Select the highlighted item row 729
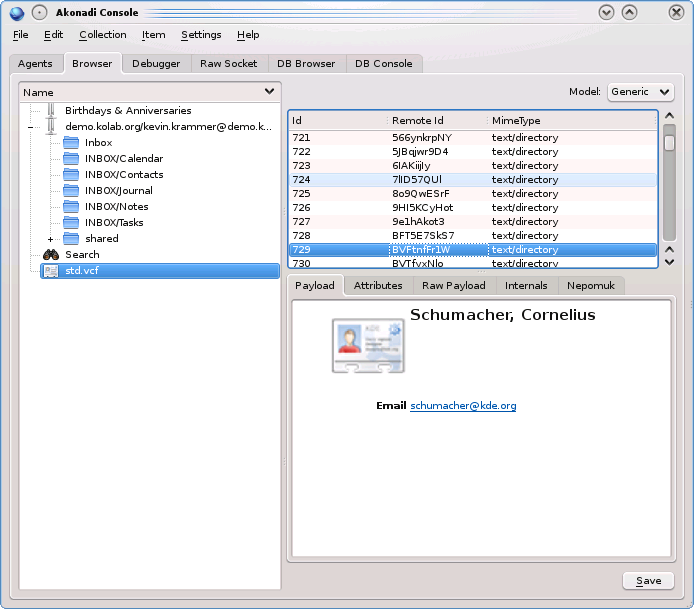Screen dimensions: 694x609 pos(473,250)
